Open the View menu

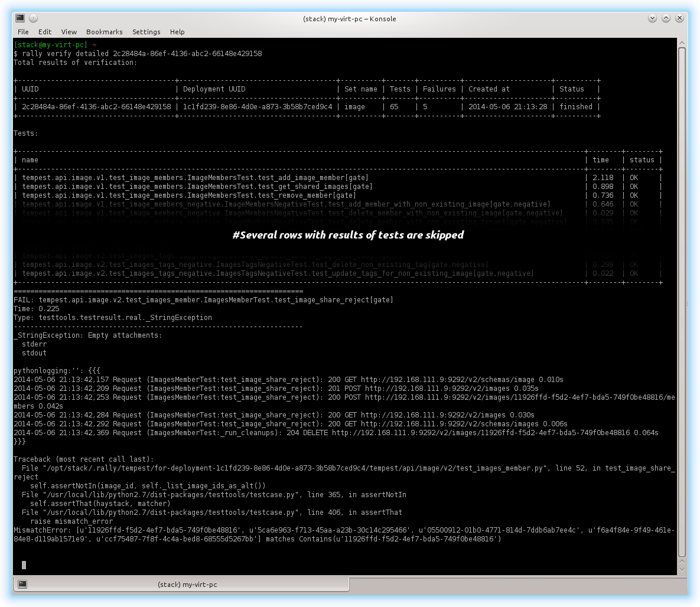pos(69,32)
